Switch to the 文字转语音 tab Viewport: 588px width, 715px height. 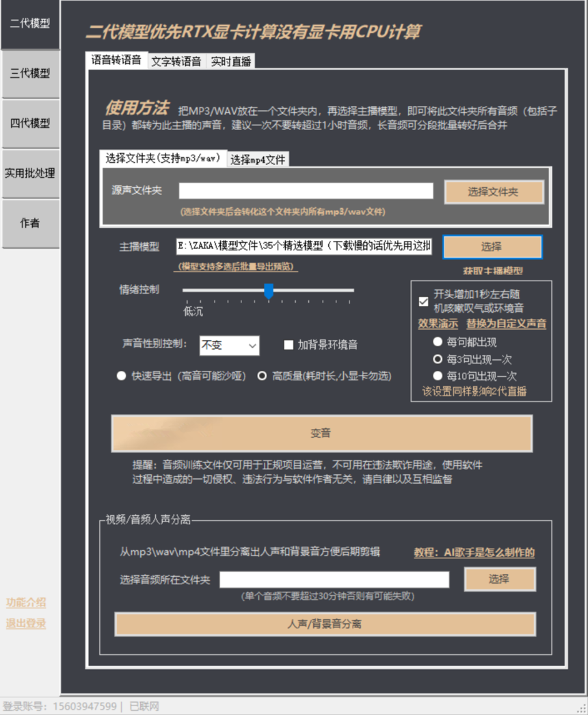(176, 62)
